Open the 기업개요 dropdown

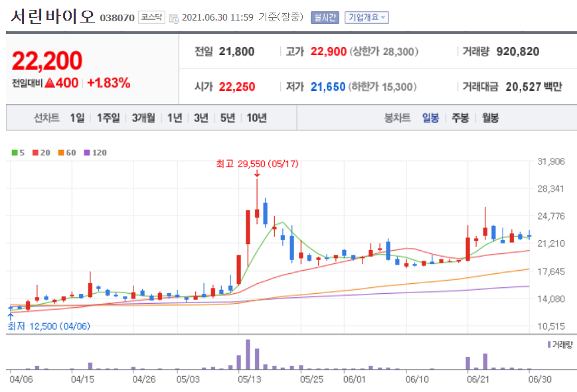[x=367, y=17]
